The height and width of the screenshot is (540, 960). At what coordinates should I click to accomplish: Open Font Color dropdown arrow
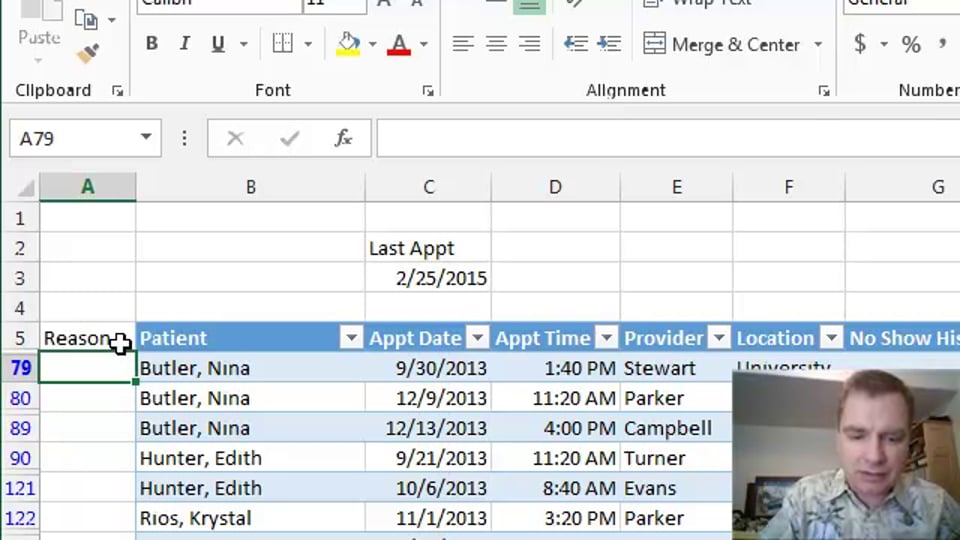tap(424, 44)
